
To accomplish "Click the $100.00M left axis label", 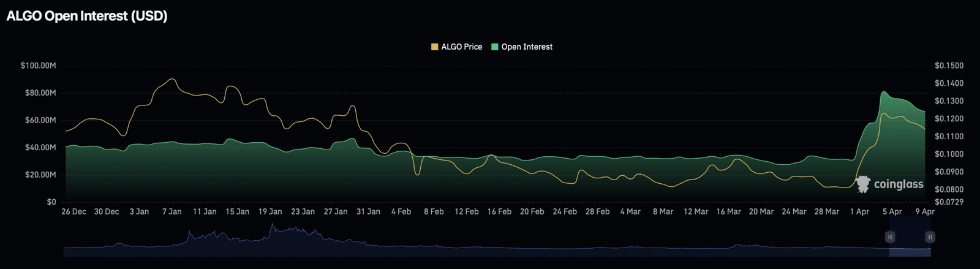I will (38, 66).
